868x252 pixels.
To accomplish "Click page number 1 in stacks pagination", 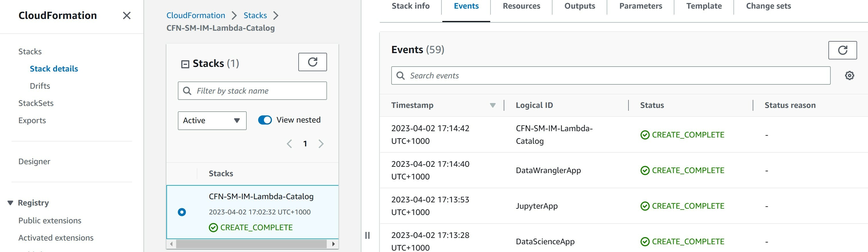I will coord(305,144).
